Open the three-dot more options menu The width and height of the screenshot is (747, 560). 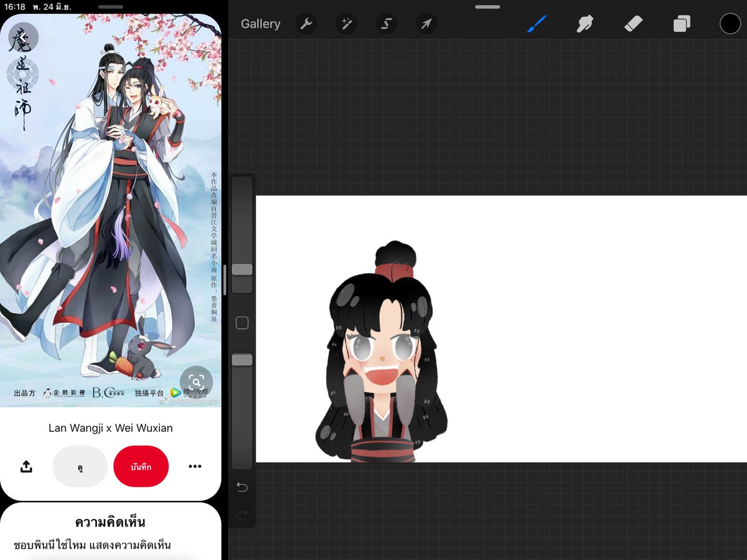(195, 466)
